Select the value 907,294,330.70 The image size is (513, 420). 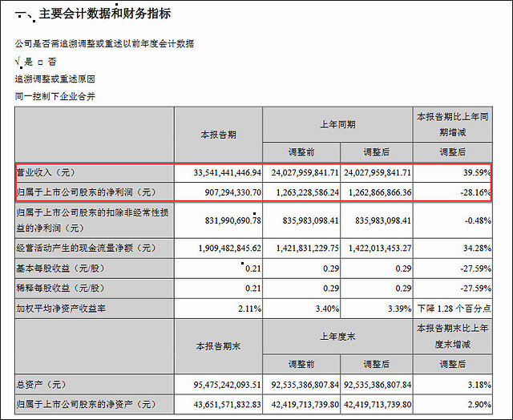pyautogui.click(x=233, y=192)
